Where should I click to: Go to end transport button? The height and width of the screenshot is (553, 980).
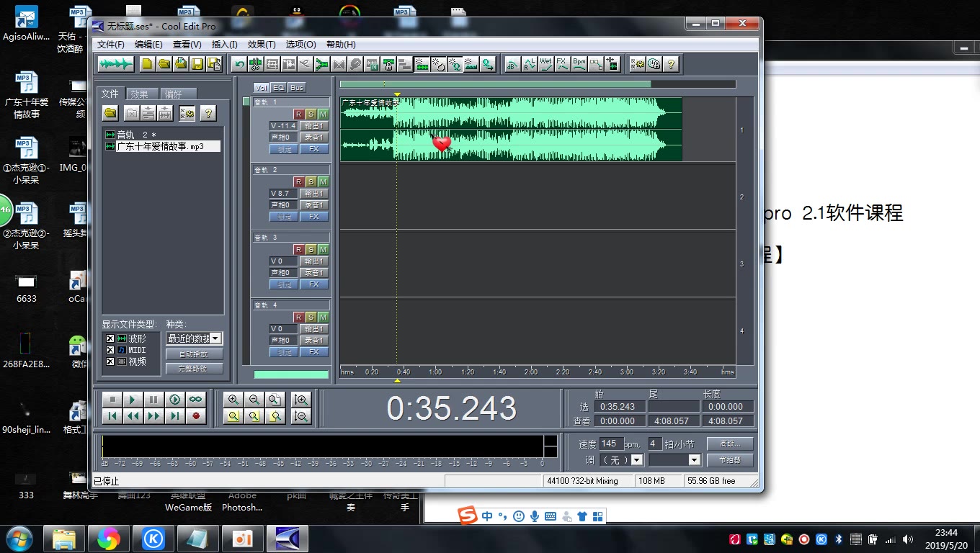click(174, 415)
